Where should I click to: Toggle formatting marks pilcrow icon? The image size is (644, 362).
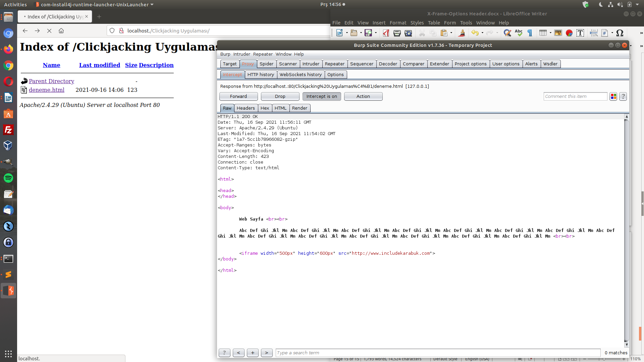coord(530,33)
